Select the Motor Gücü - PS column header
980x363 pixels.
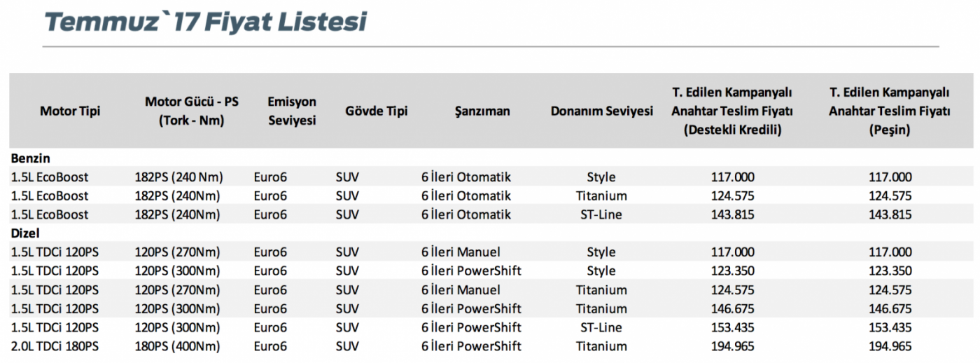(x=192, y=111)
